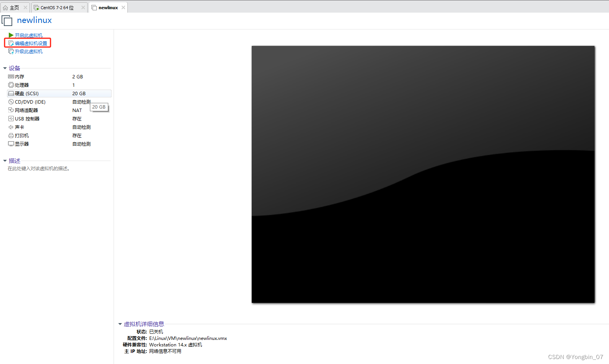Click the CD/DVD (IDE) disc icon
Screen dimensions: 609x364
click(11, 102)
